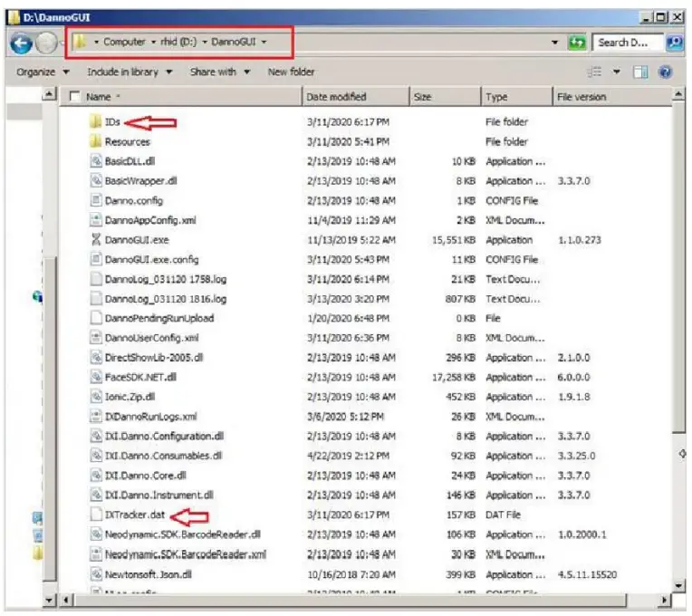
Task: Click the change view icon
Action: [594, 72]
